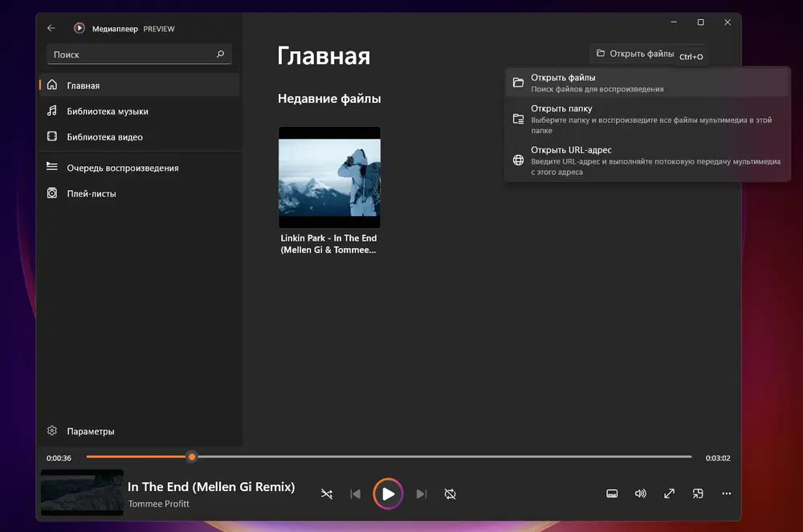The width and height of the screenshot is (803, 532).
Task: Switch to full screen view
Action: pyautogui.click(x=669, y=493)
